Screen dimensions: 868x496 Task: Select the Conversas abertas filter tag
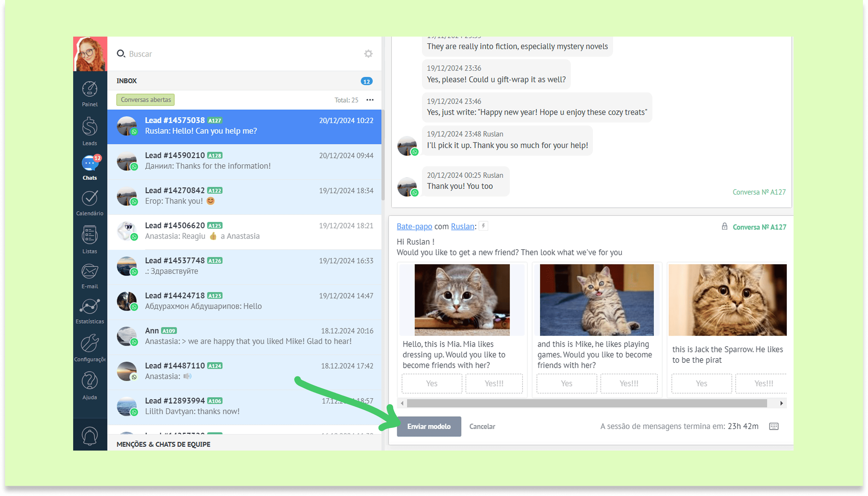pyautogui.click(x=145, y=100)
